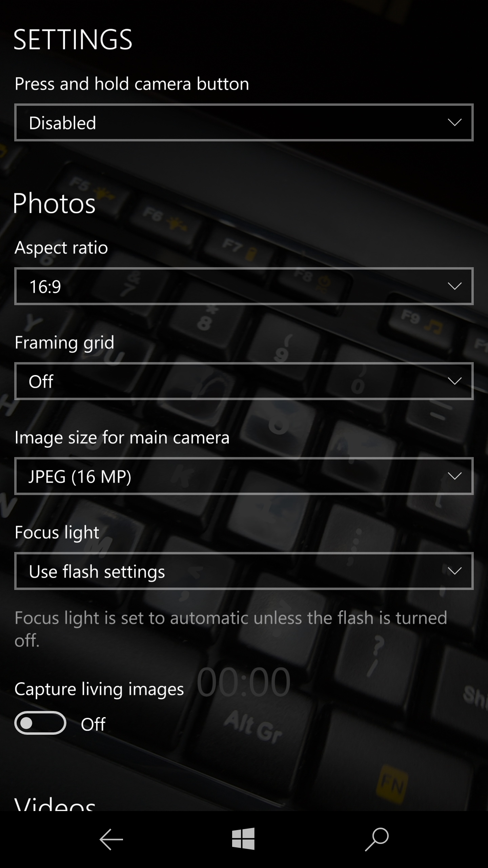Expand the Framing grid dropdown
488x868 pixels.
click(244, 381)
